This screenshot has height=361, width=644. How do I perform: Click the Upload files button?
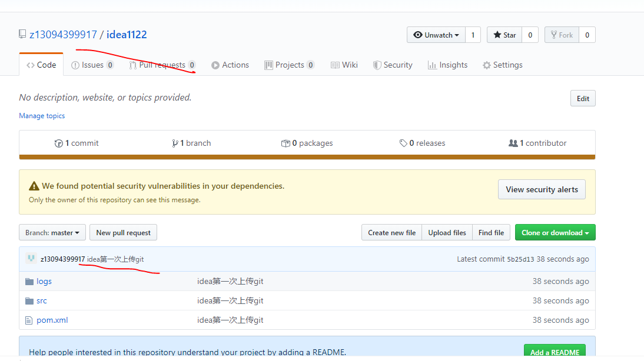pyautogui.click(x=447, y=233)
